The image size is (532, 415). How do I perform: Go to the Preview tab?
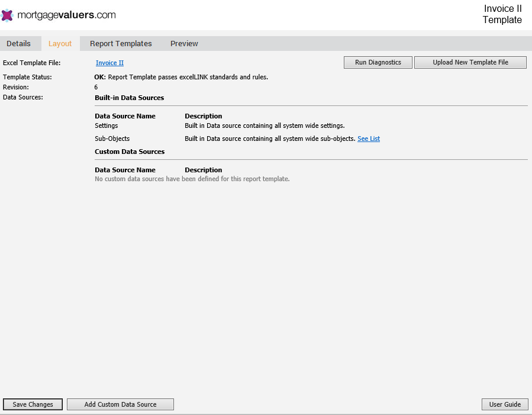184,43
